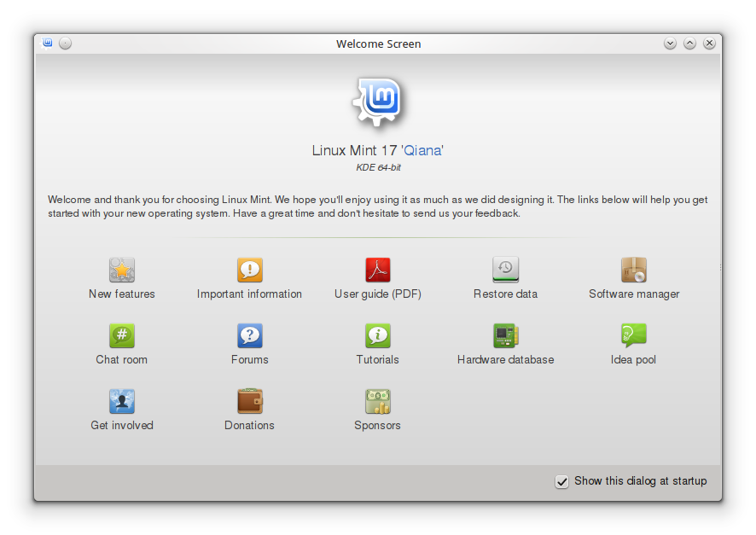Image resolution: width=756 pixels, height=535 pixels.
Task: Launch the Restore data icon
Action: (505, 270)
